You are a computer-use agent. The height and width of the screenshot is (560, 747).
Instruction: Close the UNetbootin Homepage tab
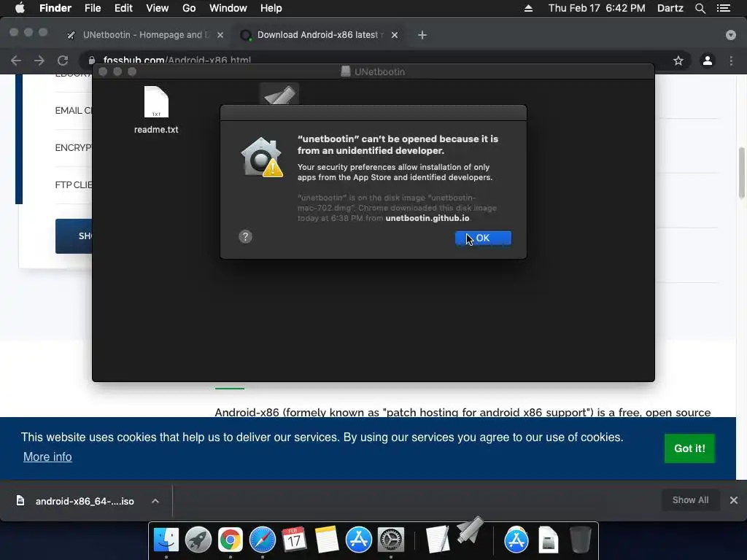(220, 35)
